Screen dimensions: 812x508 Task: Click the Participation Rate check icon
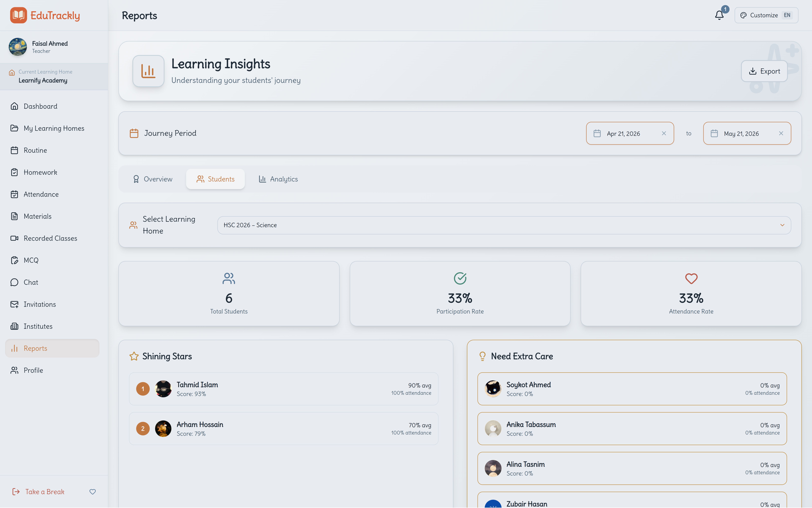(460, 279)
